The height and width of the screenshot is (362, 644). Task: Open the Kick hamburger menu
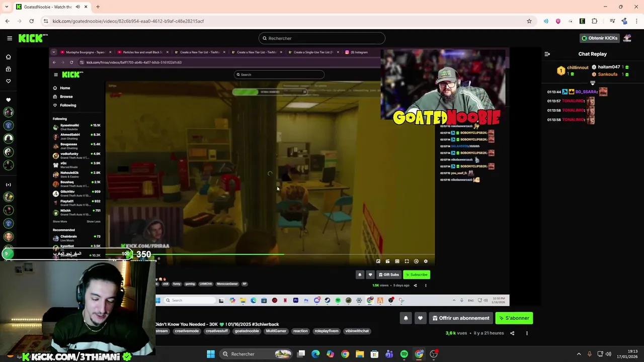click(x=10, y=38)
